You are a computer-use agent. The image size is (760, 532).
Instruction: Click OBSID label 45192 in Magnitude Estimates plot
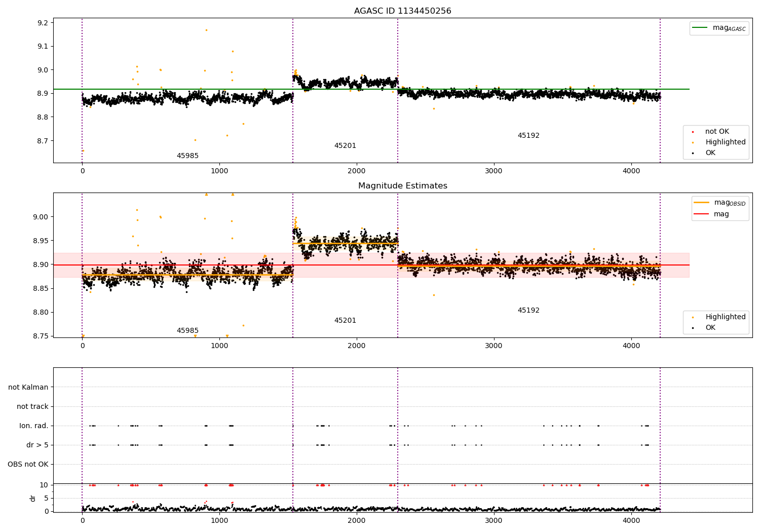(528, 311)
